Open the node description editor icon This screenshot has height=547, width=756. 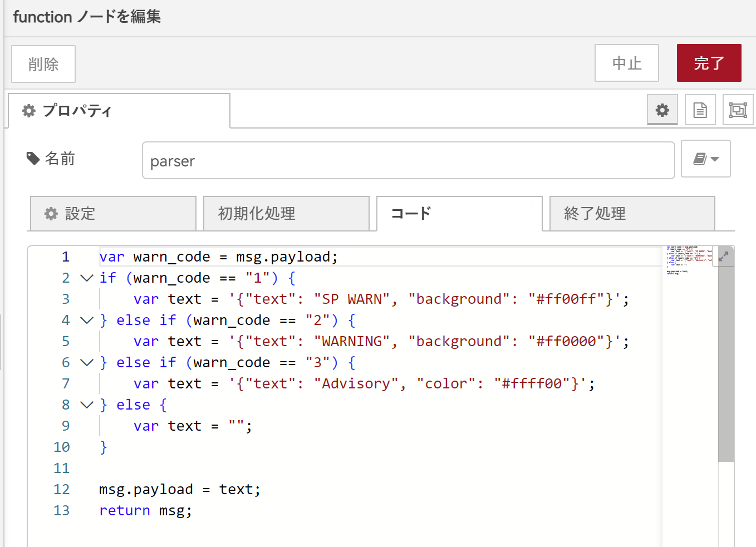click(700, 110)
